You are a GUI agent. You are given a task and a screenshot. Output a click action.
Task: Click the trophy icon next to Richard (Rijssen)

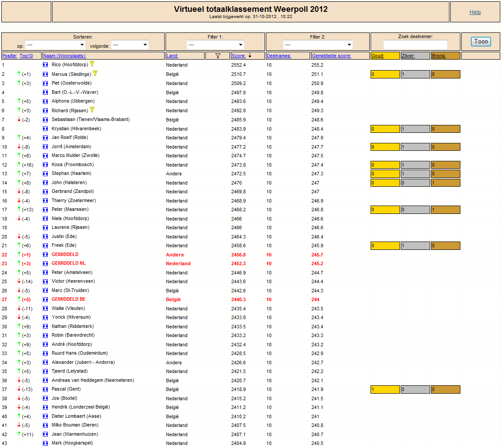coord(92,110)
